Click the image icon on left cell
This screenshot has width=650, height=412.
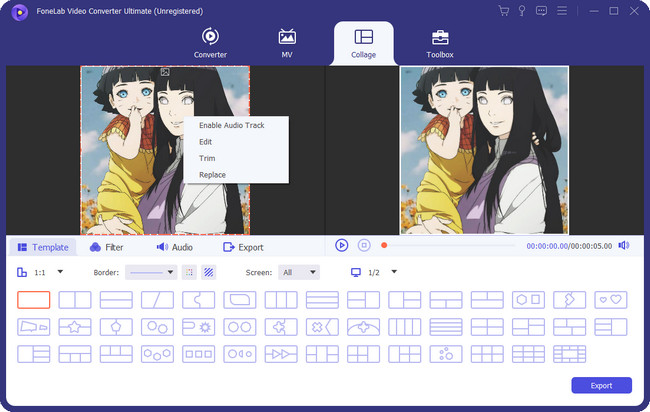[x=165, y=72]
